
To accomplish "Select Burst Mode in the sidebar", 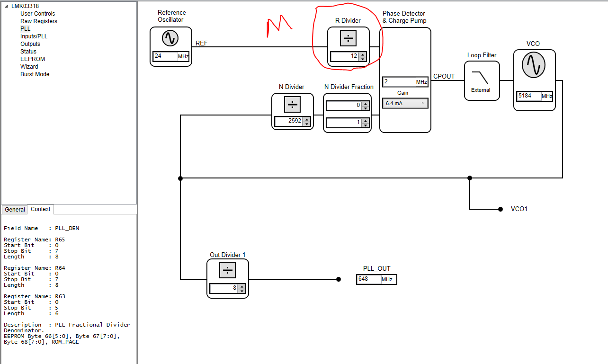I will 35,74.
